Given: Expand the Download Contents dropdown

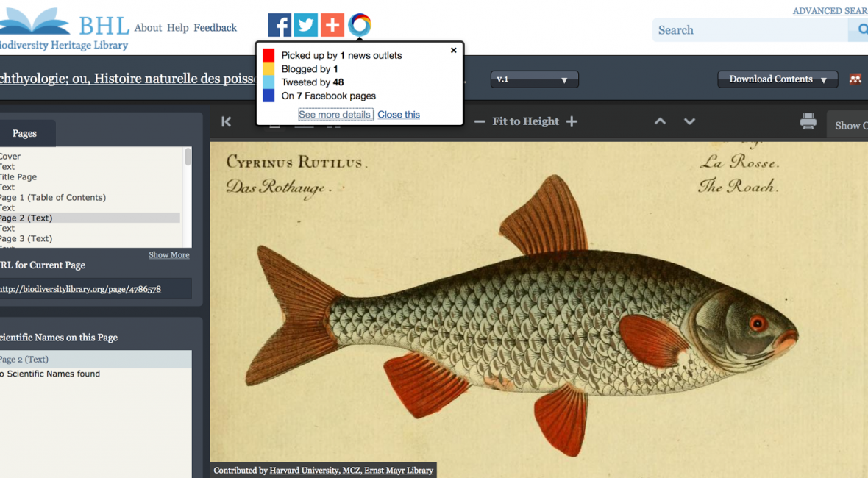Looking at the screenshot, I should click(x=778, y=79).
